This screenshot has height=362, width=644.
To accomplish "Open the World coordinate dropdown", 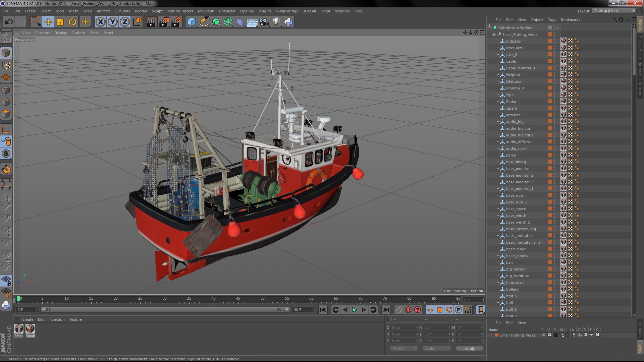I will [404, 348].
